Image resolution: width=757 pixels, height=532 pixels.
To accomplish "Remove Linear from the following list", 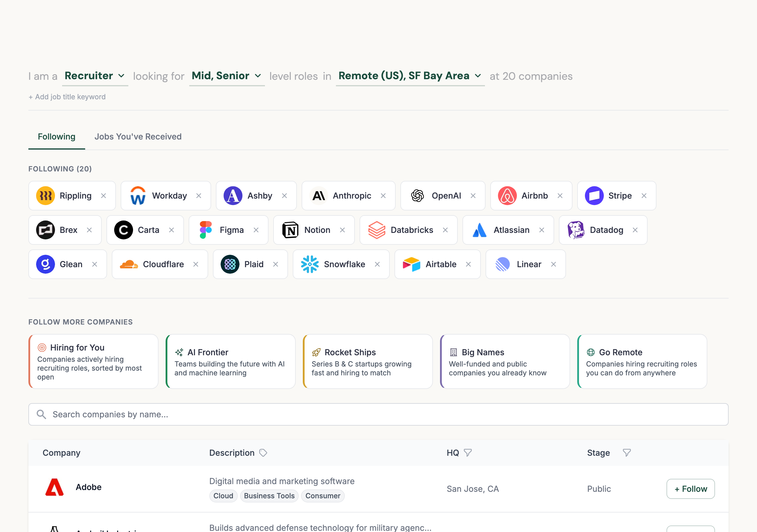I will click(554, 264).
